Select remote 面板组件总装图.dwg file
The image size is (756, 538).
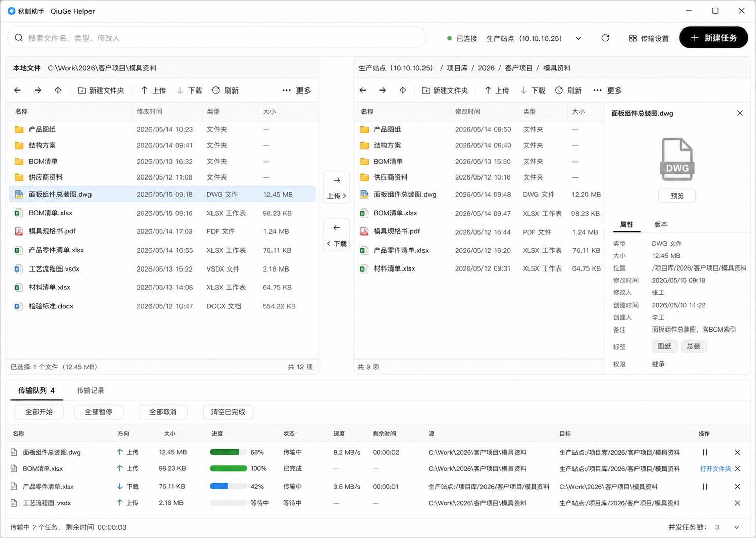click(480, 194)
